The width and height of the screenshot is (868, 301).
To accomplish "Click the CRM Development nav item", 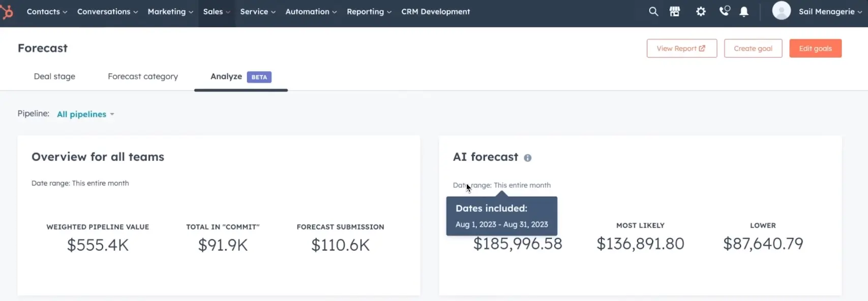I will (x=435, y=12).
